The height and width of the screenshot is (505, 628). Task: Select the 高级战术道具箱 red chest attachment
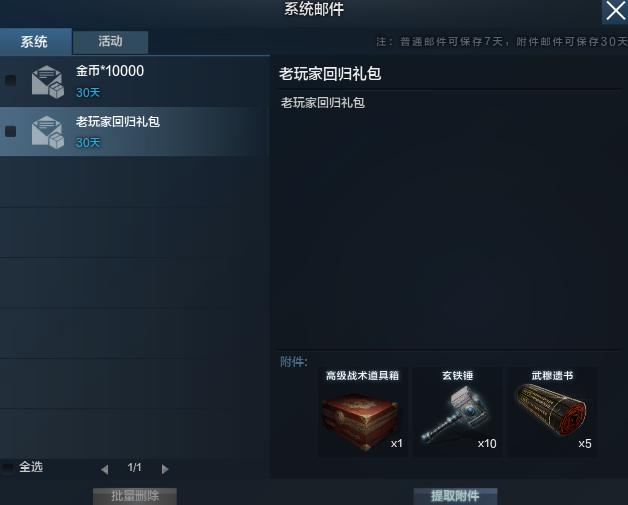tap(363, 412)
